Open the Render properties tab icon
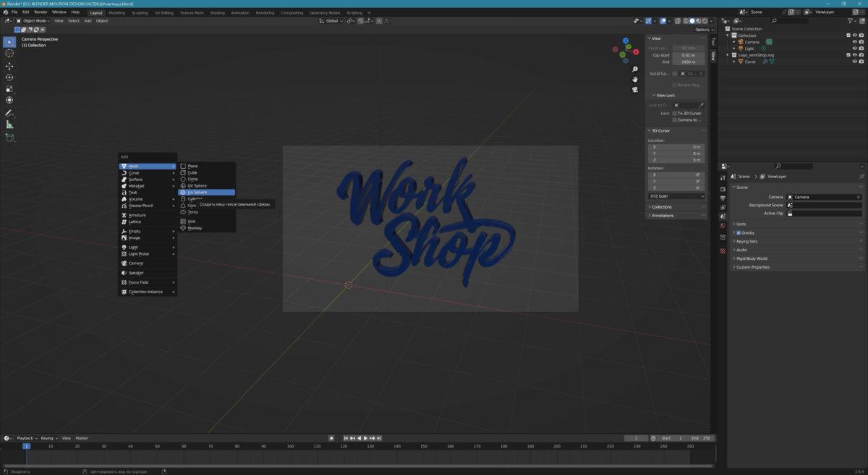Viewport: 868px width, 475px height. (723, 189)
